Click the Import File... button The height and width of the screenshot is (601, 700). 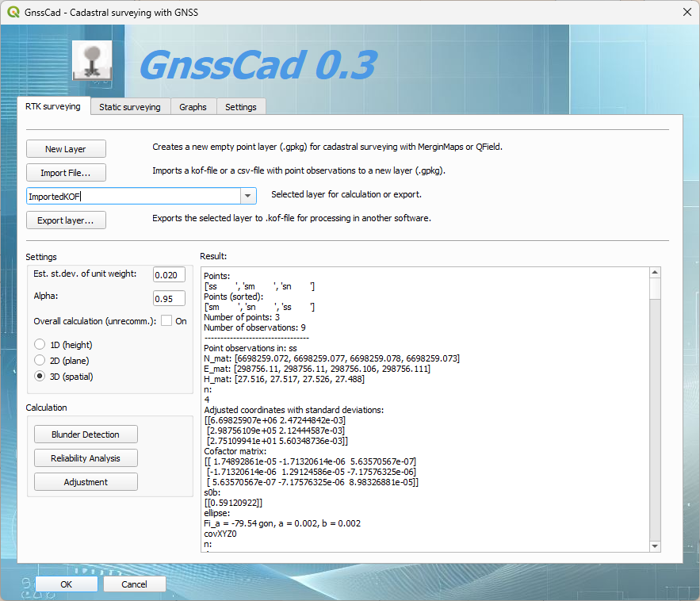(x=66, y=173)
